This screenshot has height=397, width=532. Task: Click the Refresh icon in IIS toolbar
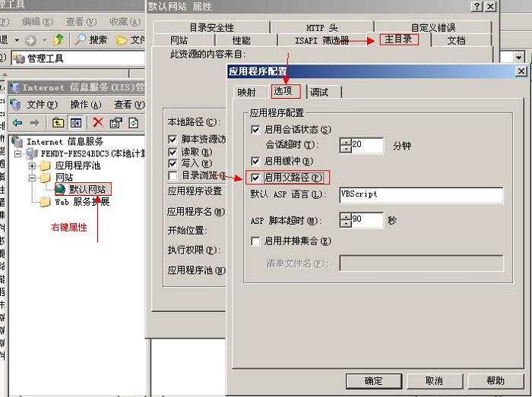[133, 123]
